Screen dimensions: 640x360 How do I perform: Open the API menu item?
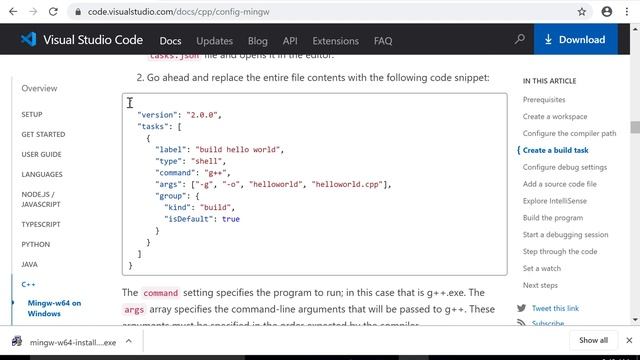(x=290, y=41)
